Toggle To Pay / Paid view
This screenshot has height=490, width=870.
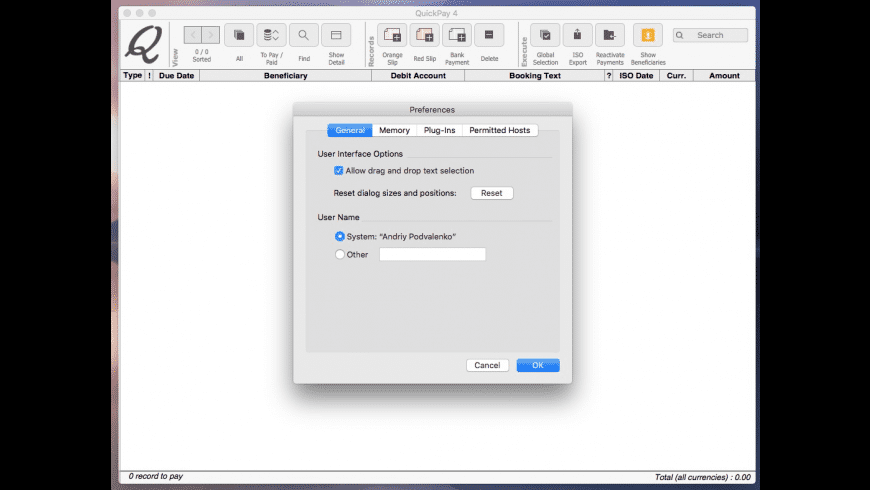point(271,35)
